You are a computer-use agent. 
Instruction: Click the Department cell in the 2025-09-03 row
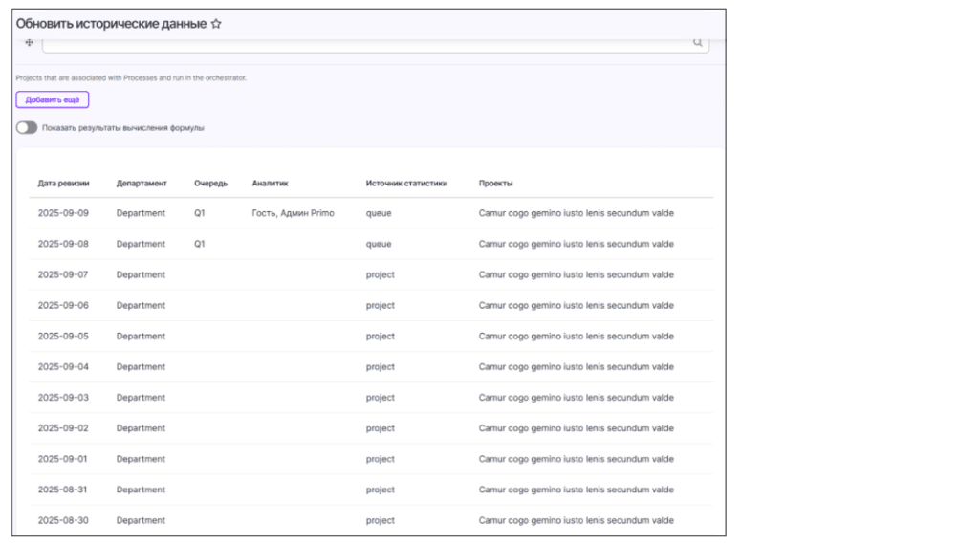141,398
